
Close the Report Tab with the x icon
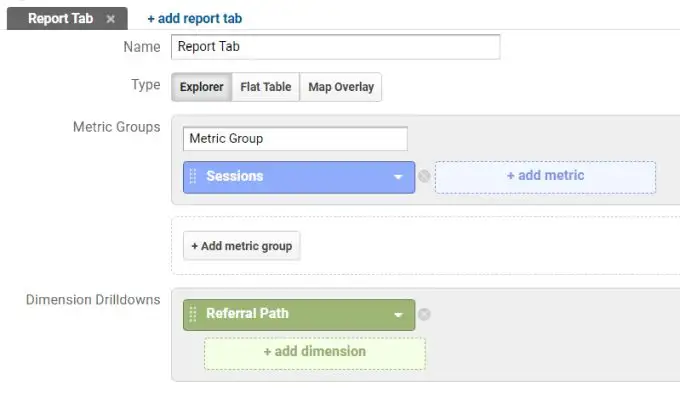pyautogui.click(x=111, y=19)
